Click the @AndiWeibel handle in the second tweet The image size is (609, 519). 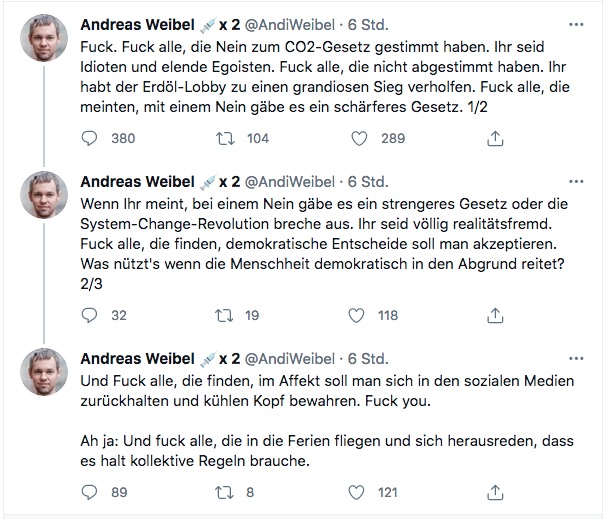pos(292,181)
